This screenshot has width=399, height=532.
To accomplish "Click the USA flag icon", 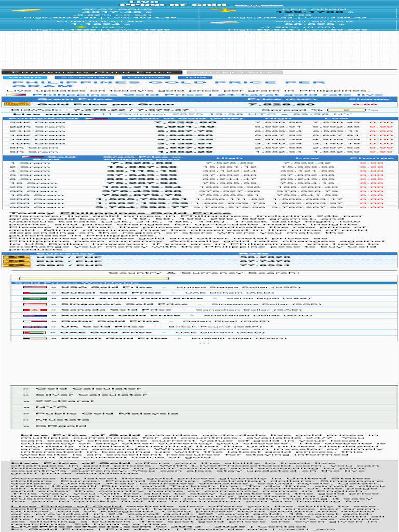I will coord(35,287).
